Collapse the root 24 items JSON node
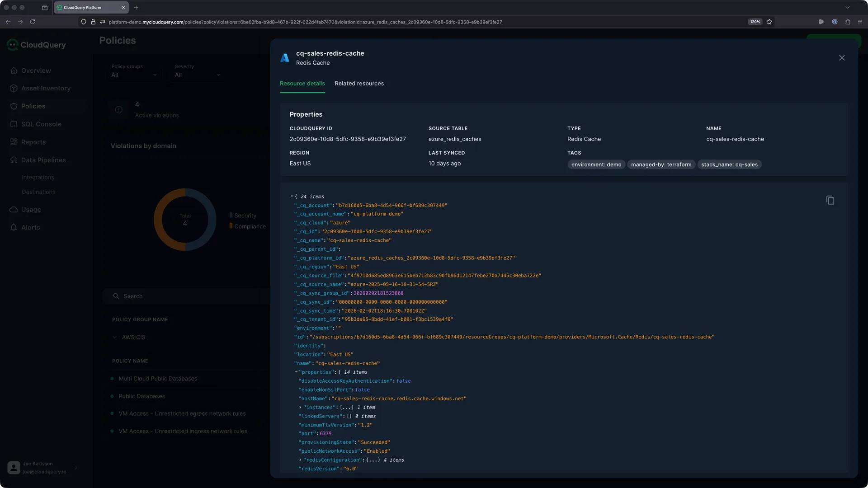Viewport: 868px width, 488px height. tap(292, 197)
